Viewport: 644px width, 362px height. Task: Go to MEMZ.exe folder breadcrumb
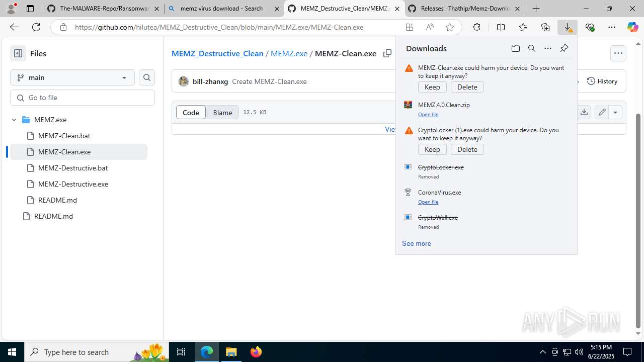(289, 53)
